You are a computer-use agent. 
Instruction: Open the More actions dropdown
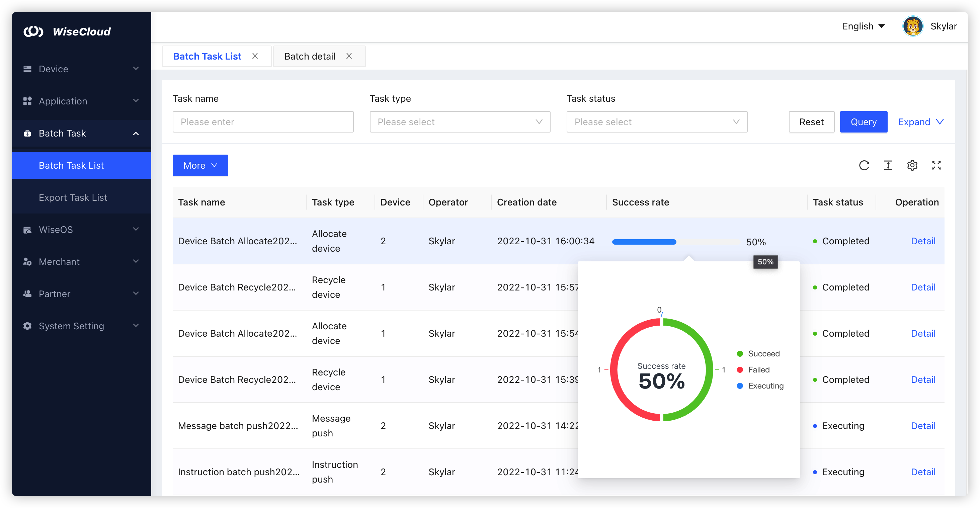click(x=200, y=165)
